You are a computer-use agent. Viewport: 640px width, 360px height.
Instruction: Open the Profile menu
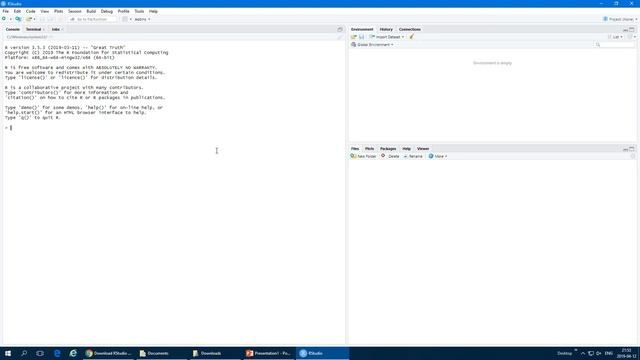click(x=123, y=11)
